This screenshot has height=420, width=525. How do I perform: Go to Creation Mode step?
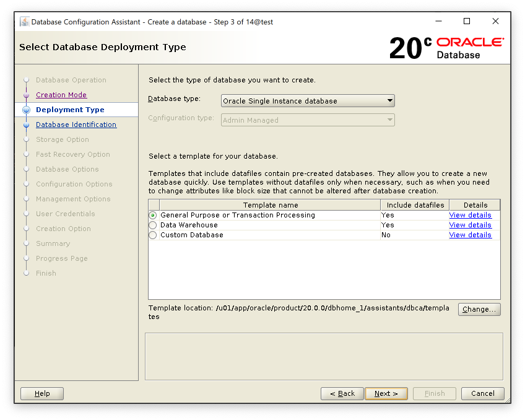click(x=61, y=95)
